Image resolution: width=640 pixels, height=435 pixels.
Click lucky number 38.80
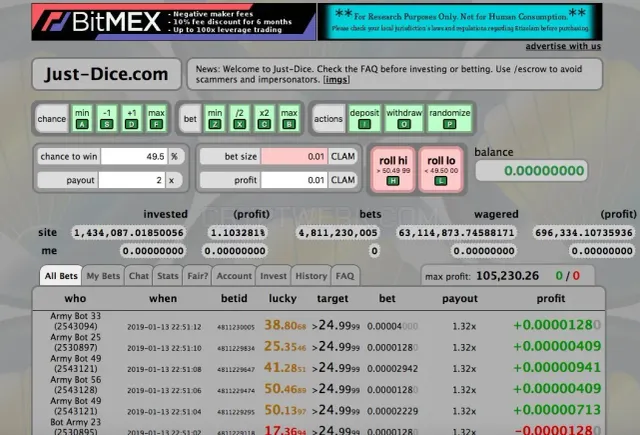(x=285, y=325)
